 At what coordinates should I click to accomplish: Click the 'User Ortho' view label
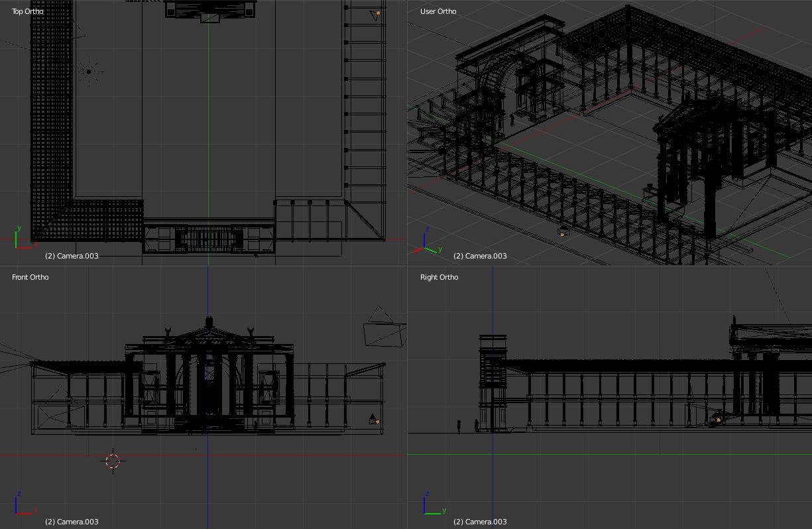click(438, 11)
